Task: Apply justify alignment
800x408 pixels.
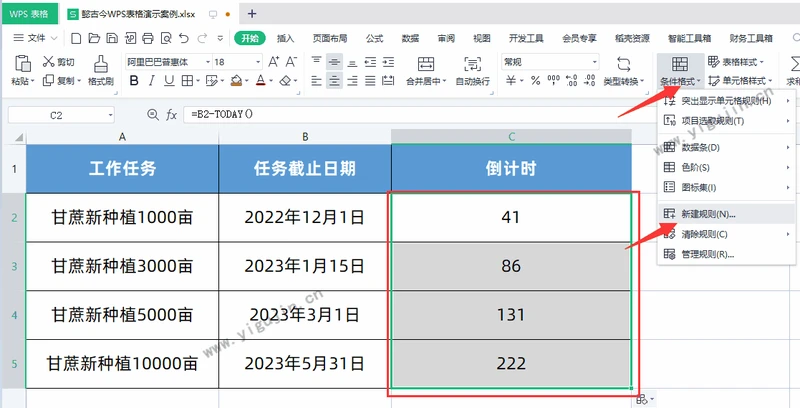Action: click(x=370, y=81)
